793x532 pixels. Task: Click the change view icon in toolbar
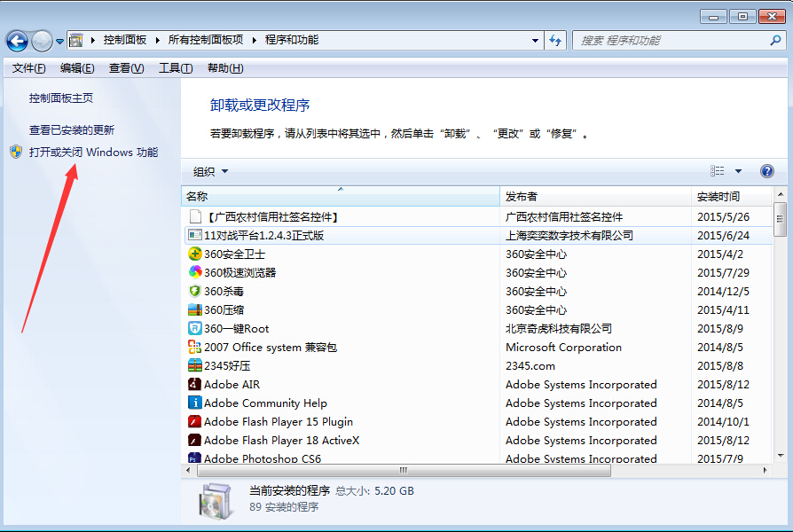click(x=717, y=171)
